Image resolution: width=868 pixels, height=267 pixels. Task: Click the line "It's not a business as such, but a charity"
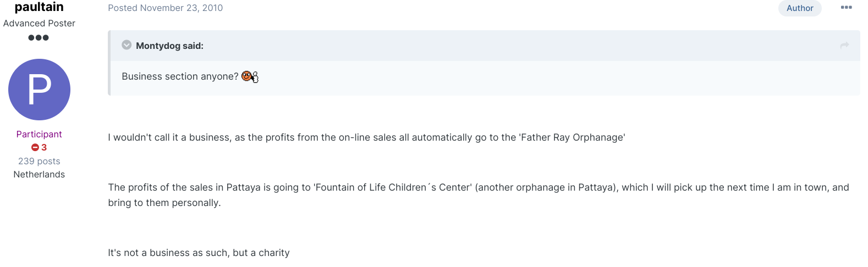coord(199,253)
